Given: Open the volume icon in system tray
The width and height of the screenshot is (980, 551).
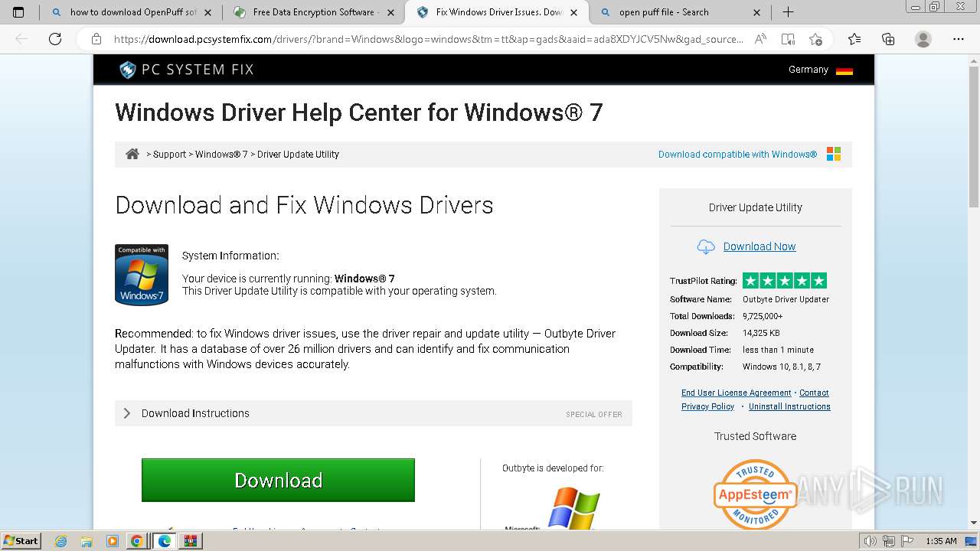Looking at the screenshot, I should pos(871,541).
